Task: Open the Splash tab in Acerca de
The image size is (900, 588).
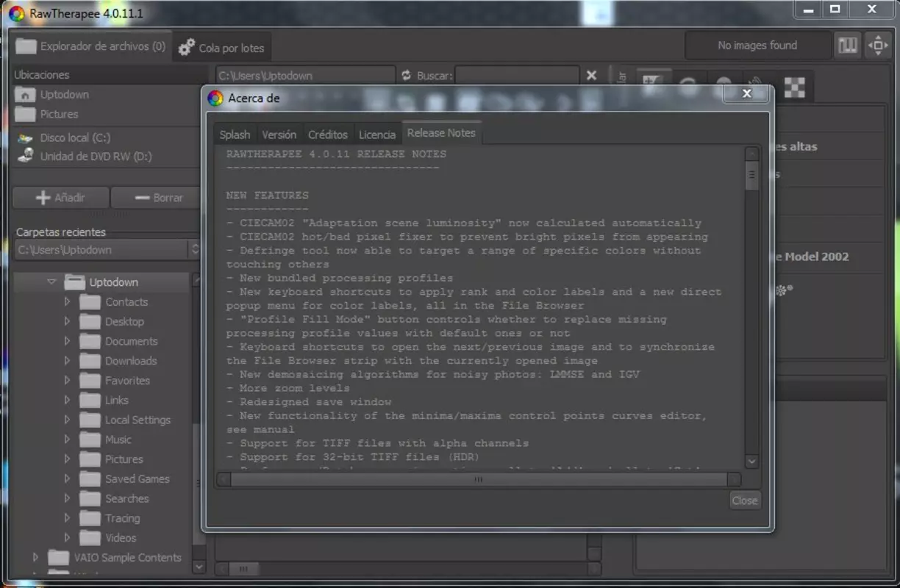Action: click(x=235, y=135)
